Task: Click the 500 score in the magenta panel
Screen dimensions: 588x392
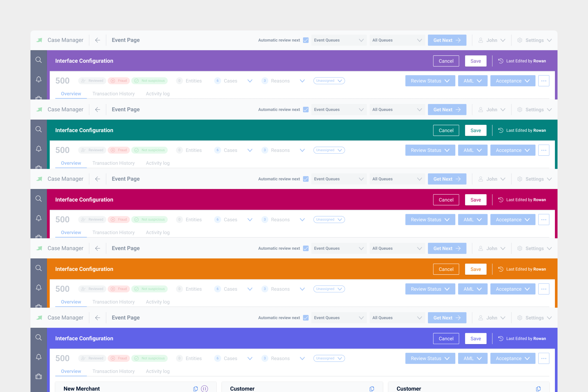Action: click(x=62, y=219)
